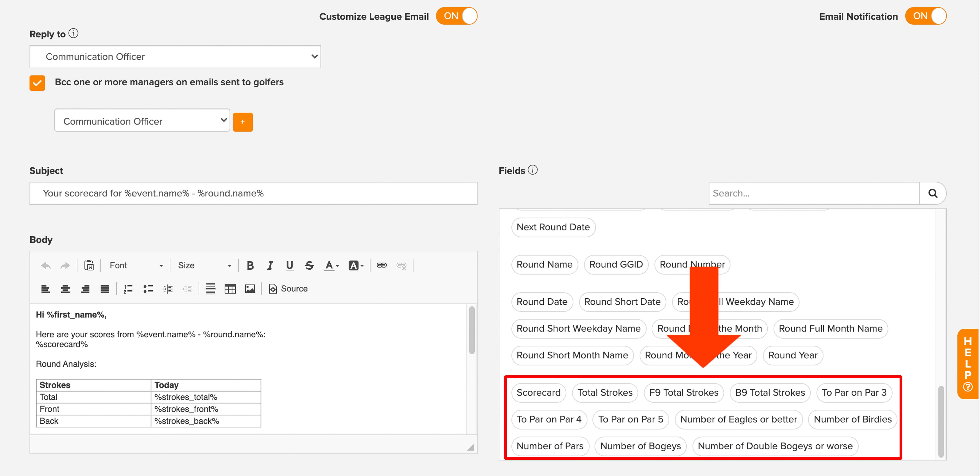Align text right
Screen dimensions: 980x476
click(85, 289)
